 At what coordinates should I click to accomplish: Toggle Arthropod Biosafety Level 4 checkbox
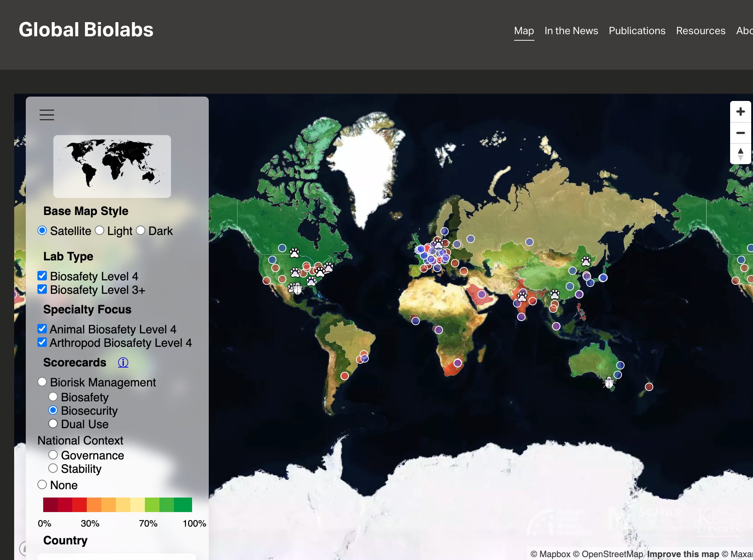pos(42,342)
